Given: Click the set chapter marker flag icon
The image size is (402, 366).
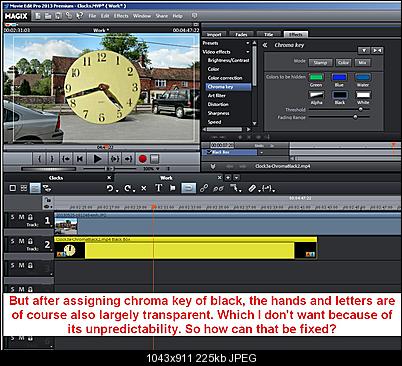Looking at the screenshot, I should click(173, 188).
